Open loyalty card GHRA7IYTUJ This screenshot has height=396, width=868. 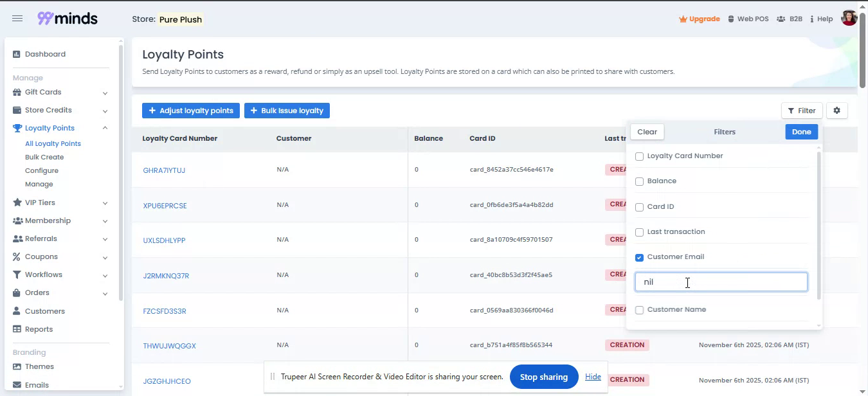[x=164, y=170]
